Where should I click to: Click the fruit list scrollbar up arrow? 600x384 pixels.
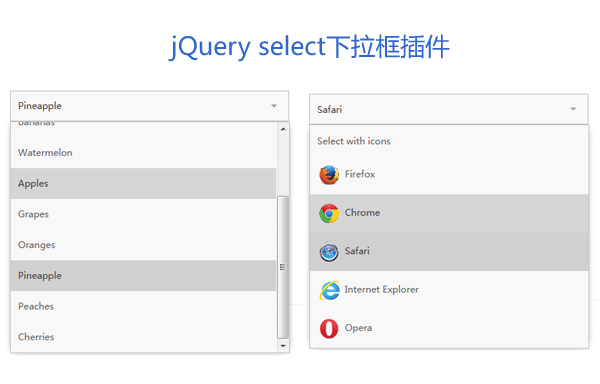(x=283, y=129)
